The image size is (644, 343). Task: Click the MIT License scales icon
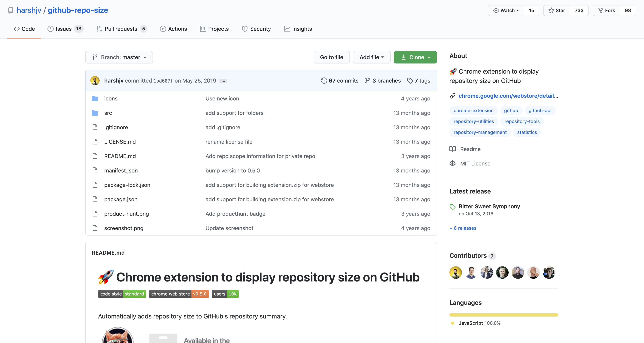coord(452,164)
